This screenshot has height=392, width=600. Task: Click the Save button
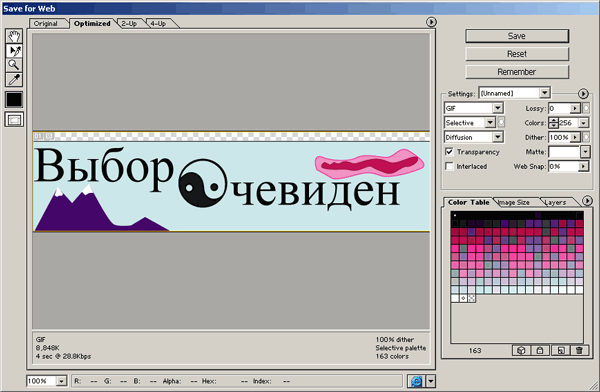tap(517, 36)
